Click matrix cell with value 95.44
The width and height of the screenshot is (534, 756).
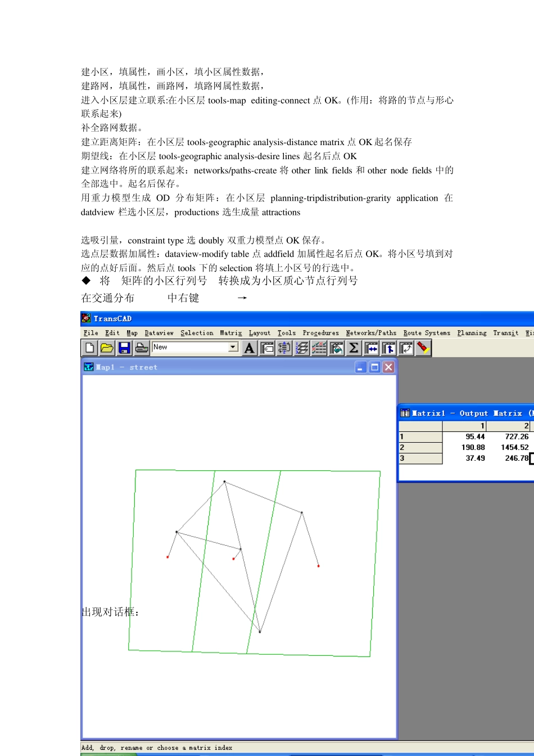(464, 436)
